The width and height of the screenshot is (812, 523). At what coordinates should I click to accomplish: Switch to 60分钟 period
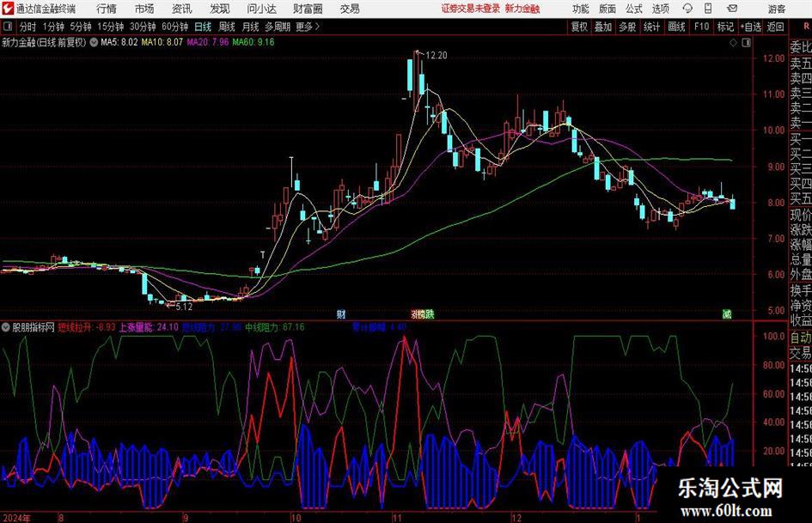174,27
